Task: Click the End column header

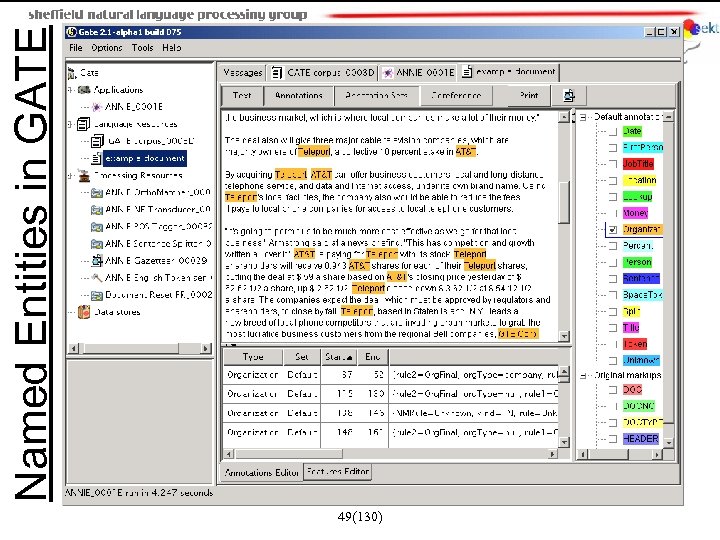Action: coord(372,357)
